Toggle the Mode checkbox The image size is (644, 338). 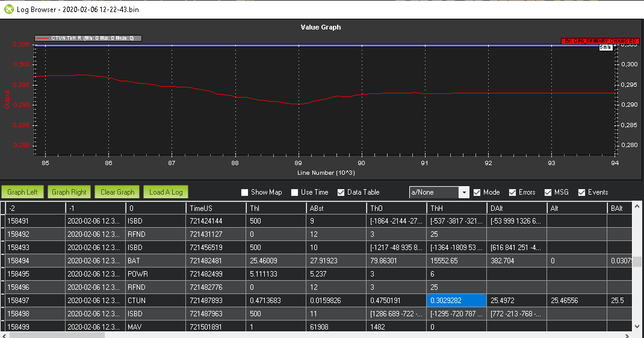(477, 192)
